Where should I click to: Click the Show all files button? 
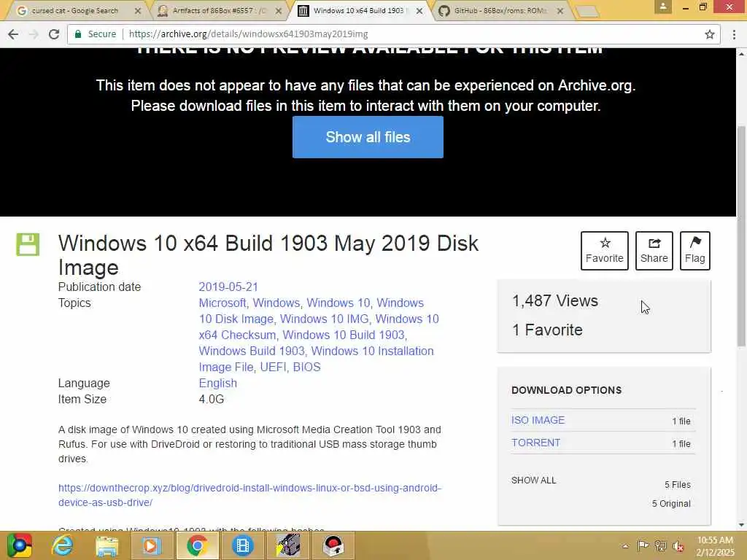(368, 137)
